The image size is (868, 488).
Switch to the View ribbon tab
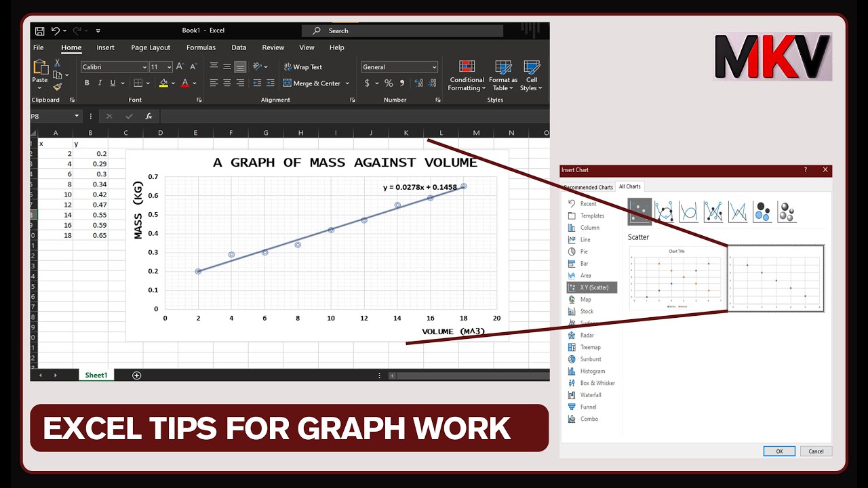coord(307,47)
